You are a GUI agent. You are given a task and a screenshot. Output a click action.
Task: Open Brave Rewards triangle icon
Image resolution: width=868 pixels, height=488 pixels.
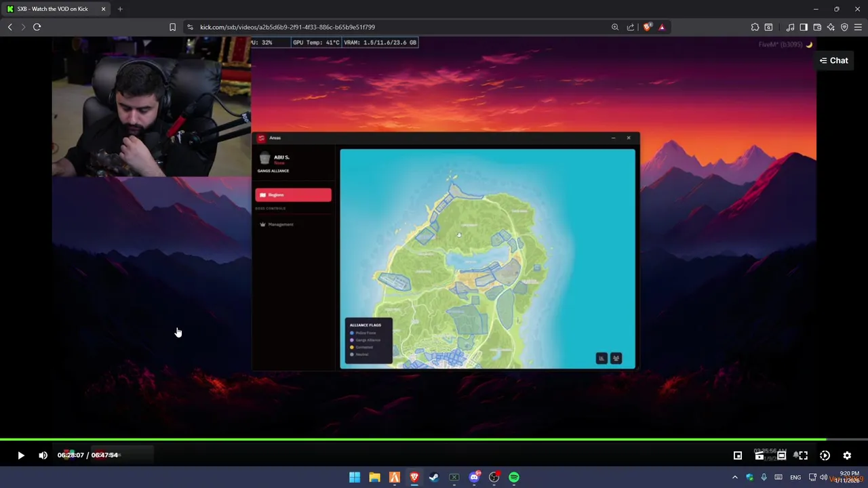[x=662, y=27]
